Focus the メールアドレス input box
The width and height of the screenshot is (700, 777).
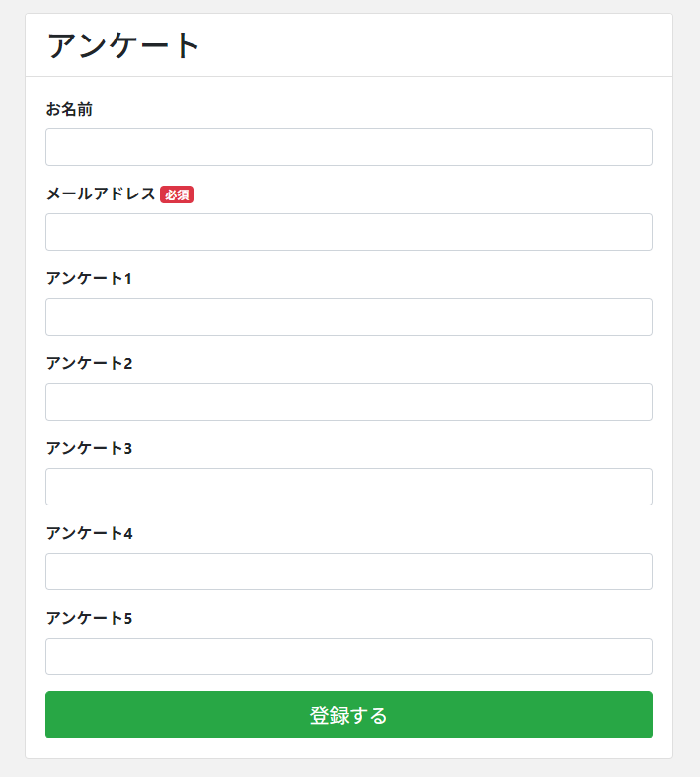[x=349, y=232]
